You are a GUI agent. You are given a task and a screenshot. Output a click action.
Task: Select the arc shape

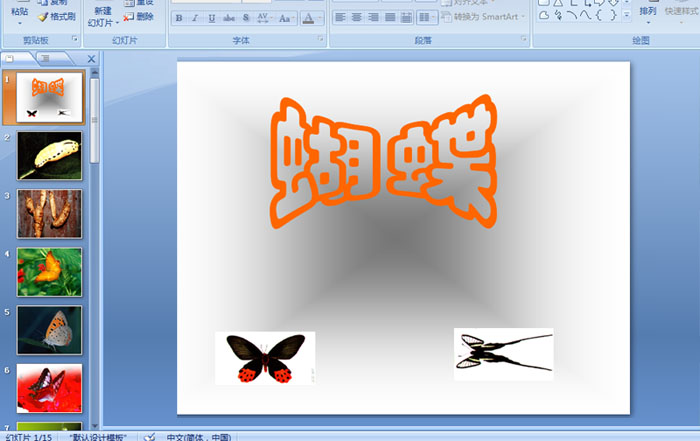(572, 16)
